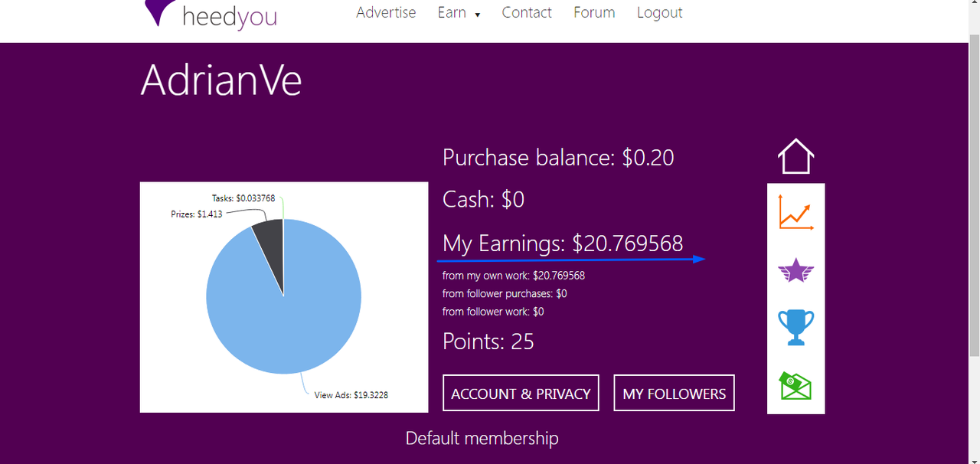Open the home icon in sidebar
This screenshot has height=464, width=980.
[x=795, y=157]
